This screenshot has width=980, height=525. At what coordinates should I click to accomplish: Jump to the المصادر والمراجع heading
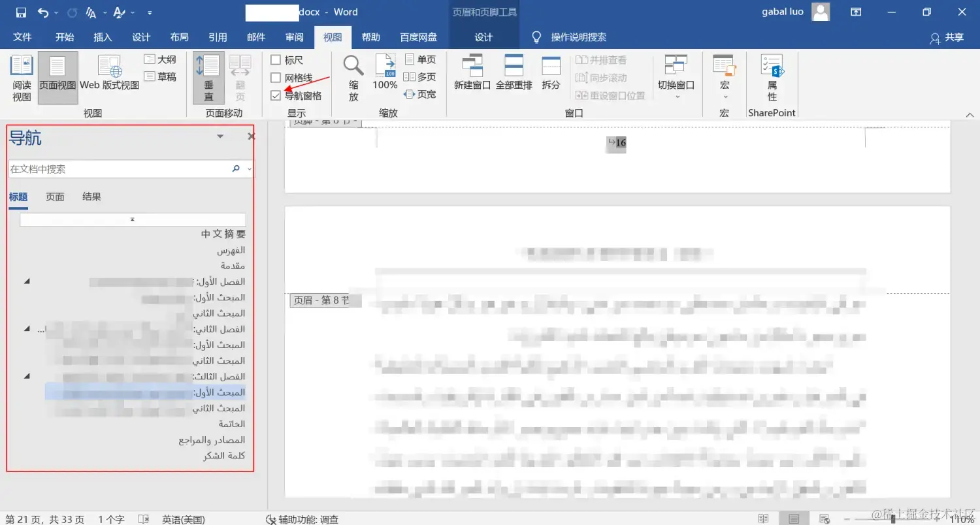coord(212,440)
